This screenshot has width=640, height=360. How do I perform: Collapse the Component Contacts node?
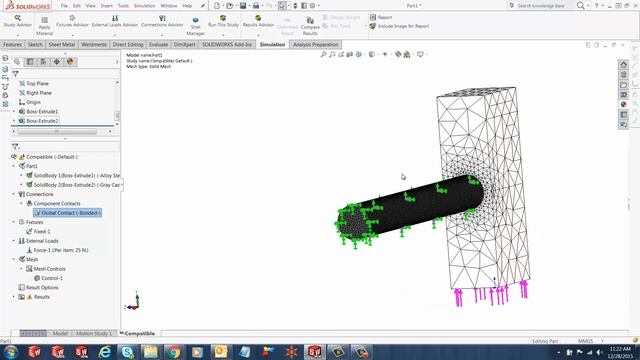coord(21,203)
